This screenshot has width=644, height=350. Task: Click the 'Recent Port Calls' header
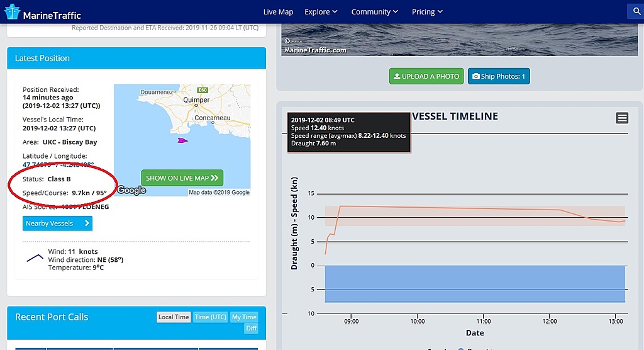(x=52, y=317)
